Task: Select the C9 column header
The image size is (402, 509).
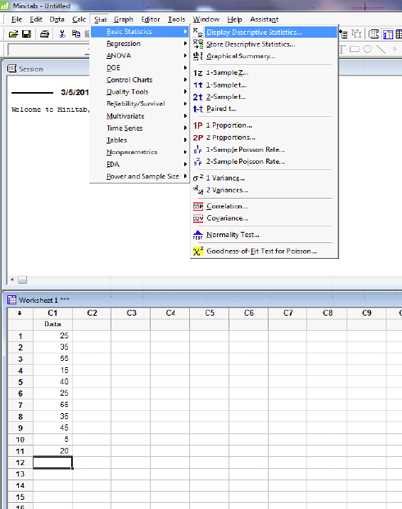Action: pos(367,313)
